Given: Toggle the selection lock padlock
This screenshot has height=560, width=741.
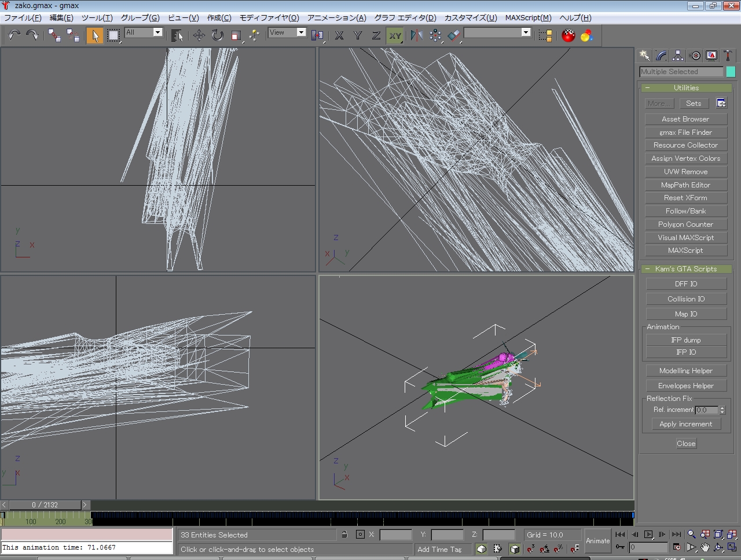Looking at the screenshot, I should coord(344,535).
